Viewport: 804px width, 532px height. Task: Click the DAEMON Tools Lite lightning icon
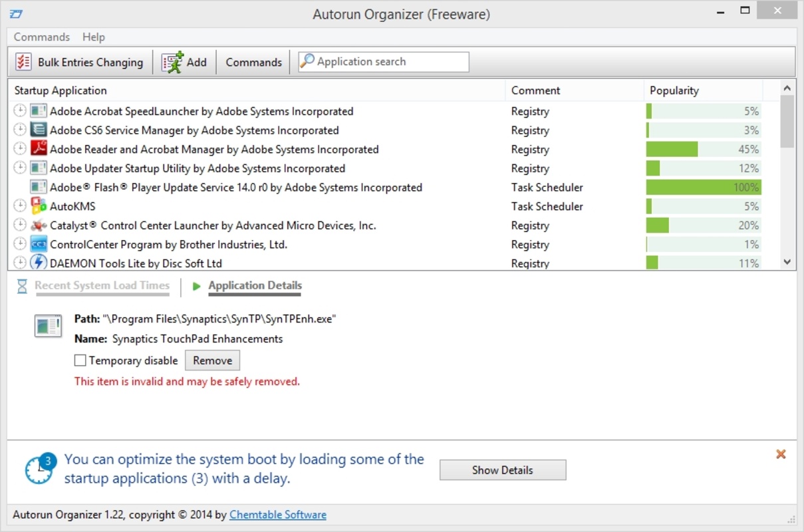click(x=39, y=262)
